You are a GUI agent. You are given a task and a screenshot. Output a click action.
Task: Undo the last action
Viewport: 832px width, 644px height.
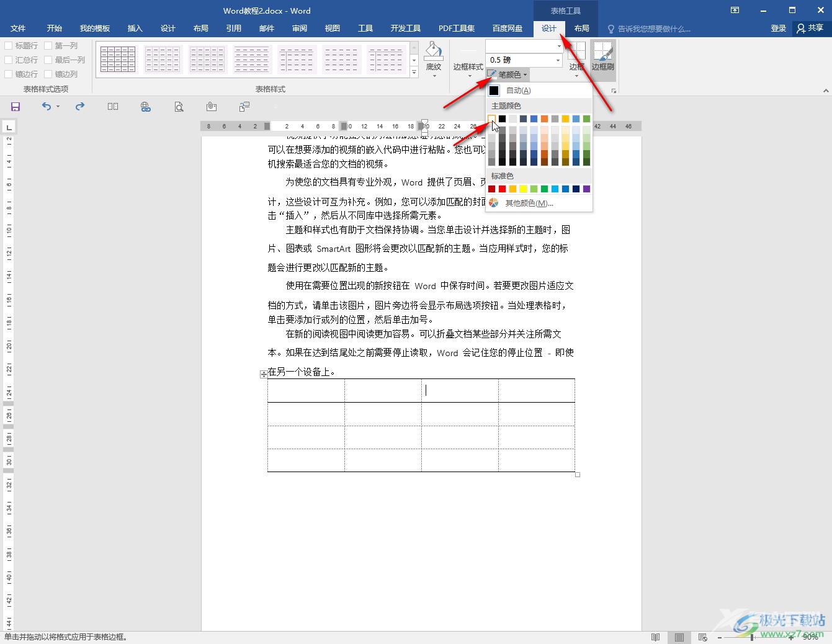click(47, 106)
